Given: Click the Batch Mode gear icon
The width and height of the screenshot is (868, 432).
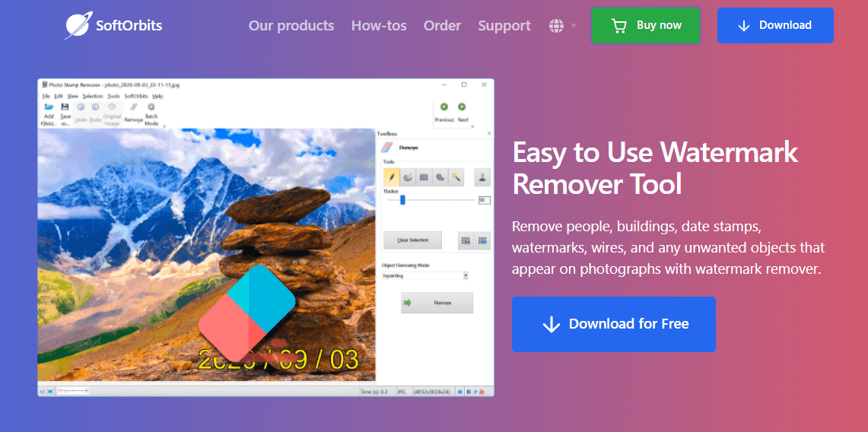Looking at the screenshot, I should (151, 106).
